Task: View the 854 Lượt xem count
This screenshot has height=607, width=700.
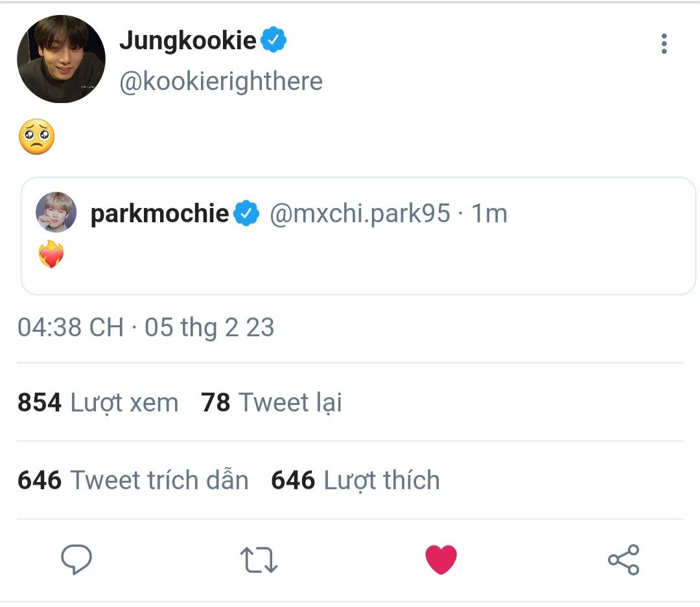Action: [98, 402]
